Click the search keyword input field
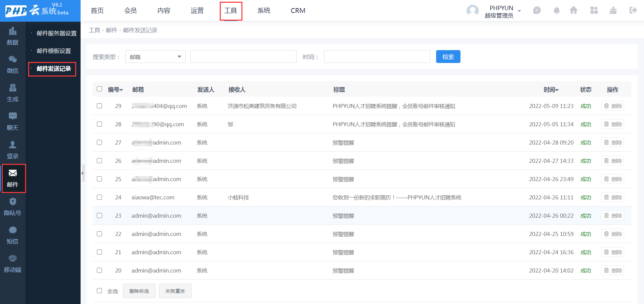This screenshot has height=304, width=644. click(243, 57)
